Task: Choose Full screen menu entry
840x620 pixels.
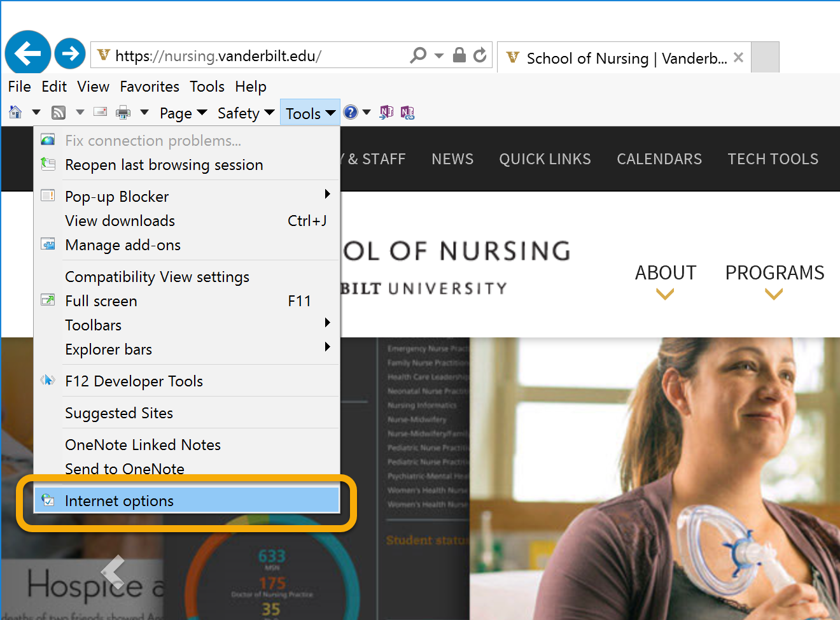Action: [x=187, y=301]
